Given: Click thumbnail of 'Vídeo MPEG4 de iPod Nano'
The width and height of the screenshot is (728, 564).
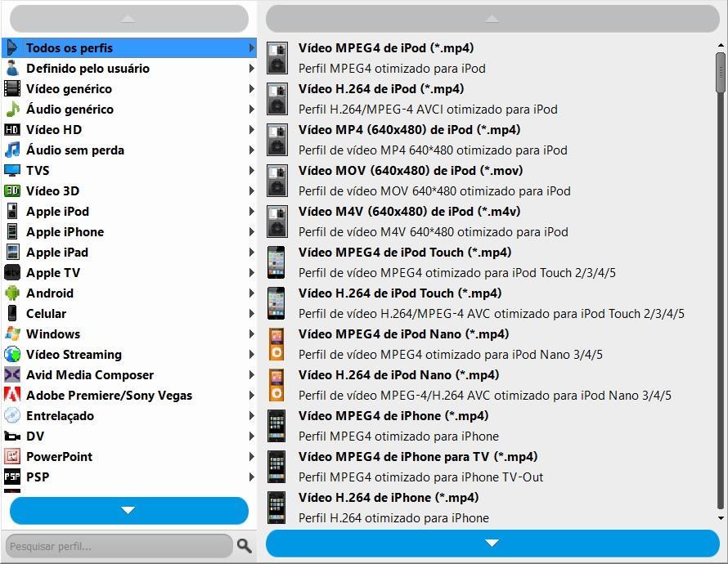Looking at the screenshot, I should pyautogui.click(x=276, y=344).
